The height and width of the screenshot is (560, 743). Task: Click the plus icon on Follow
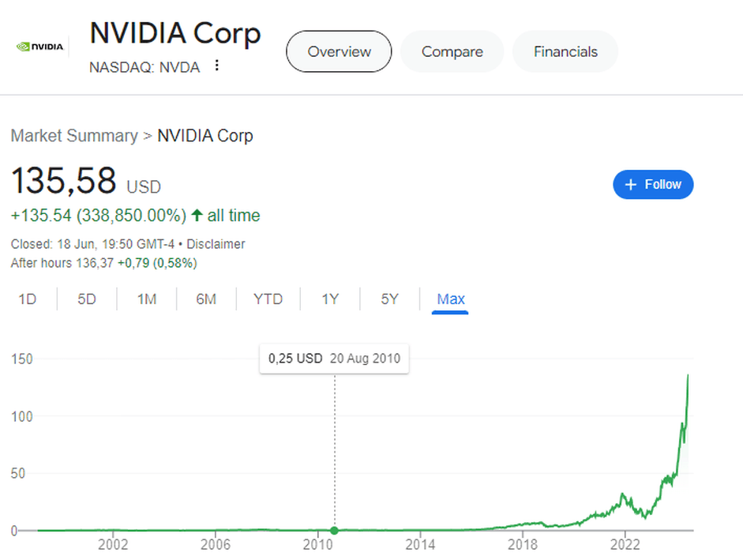tap(630, 184)
